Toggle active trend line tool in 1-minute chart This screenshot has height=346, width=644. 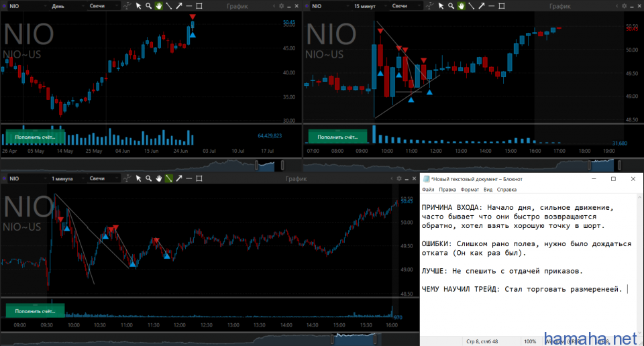point(169,178)
